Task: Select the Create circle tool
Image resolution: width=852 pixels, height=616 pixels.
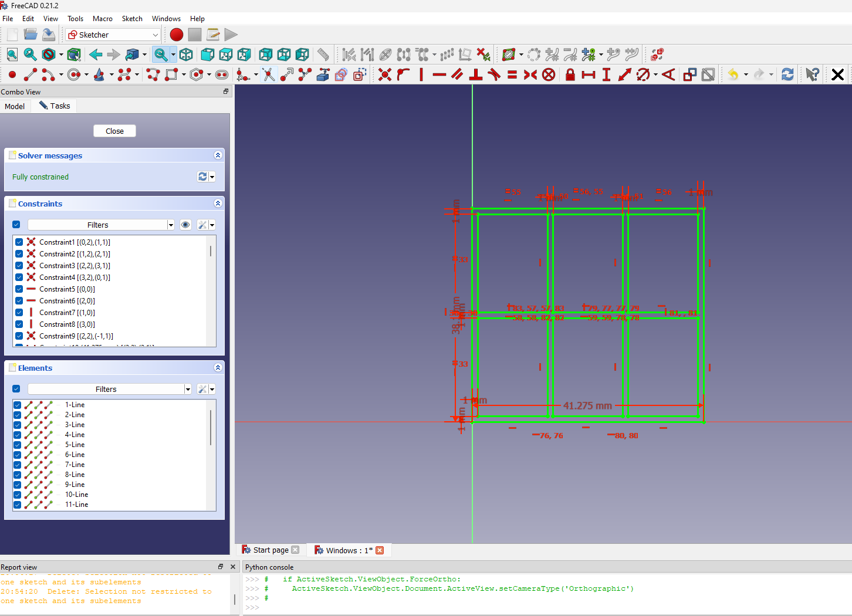Action: point(74,75)
